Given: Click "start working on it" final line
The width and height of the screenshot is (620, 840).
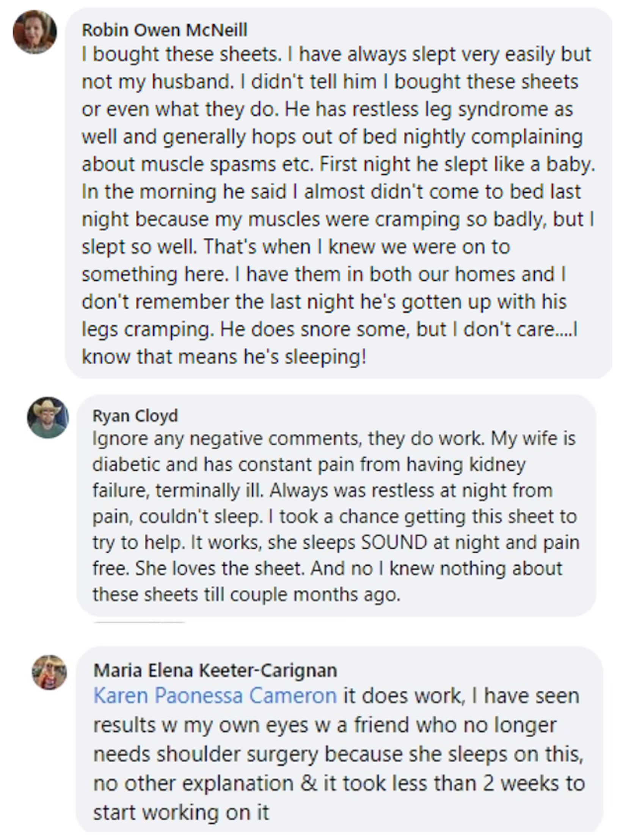Looking at the screenshot, I should pyautogui.click(x=181, y=813).
